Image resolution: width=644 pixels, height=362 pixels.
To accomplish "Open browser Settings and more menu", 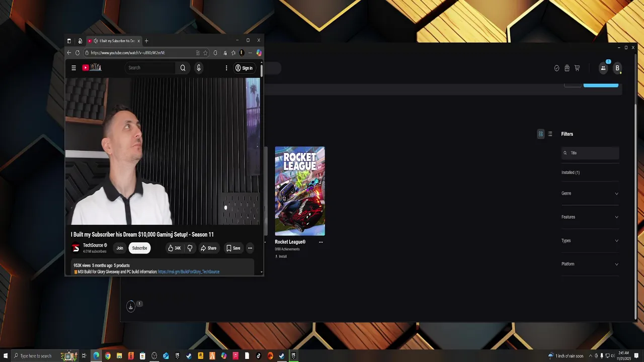I will tap(250, 53).
